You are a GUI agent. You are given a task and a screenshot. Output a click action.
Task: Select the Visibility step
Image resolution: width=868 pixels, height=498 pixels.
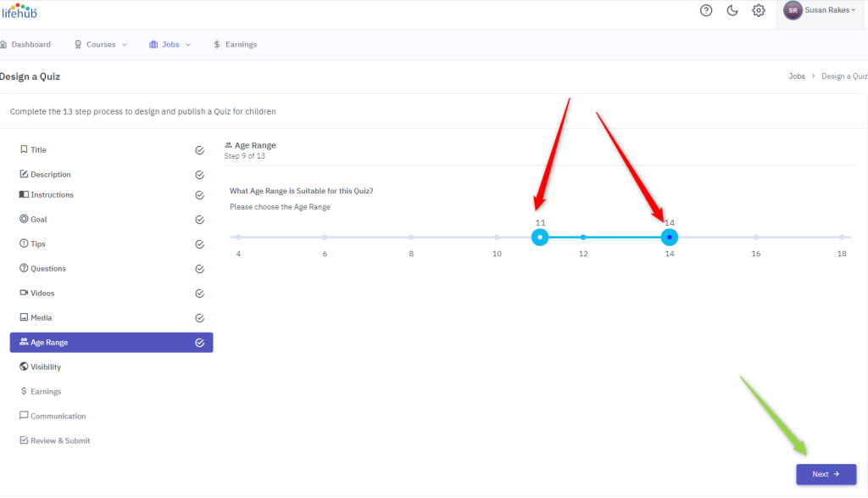111,367
